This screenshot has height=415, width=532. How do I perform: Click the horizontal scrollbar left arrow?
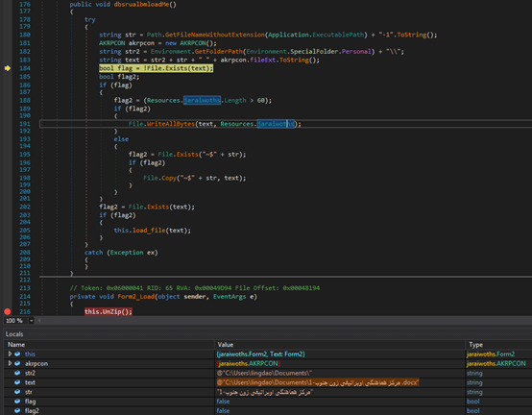(39, 320)
